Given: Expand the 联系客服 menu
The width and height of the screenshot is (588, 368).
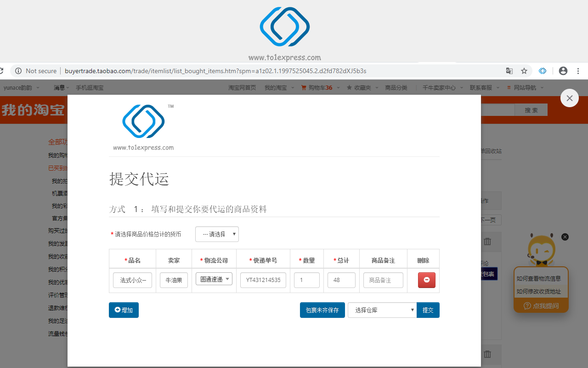Looking at the screenshot, I should click(x=484, y=87).
